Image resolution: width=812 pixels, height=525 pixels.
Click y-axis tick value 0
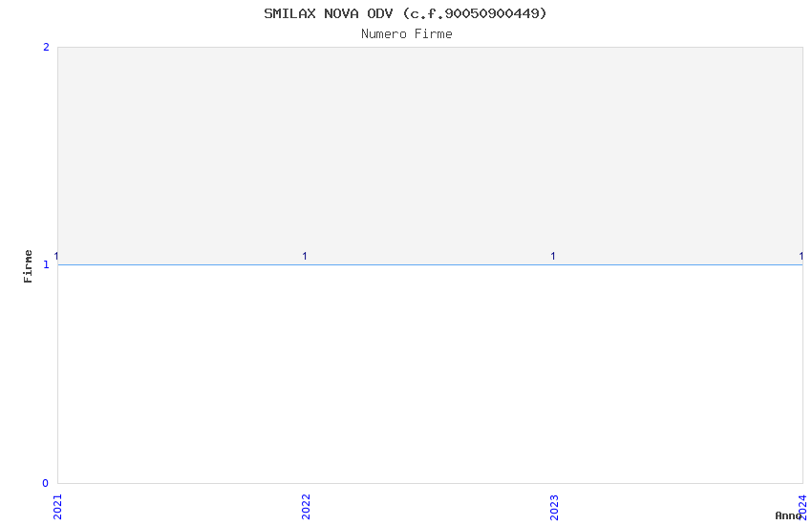46,483
